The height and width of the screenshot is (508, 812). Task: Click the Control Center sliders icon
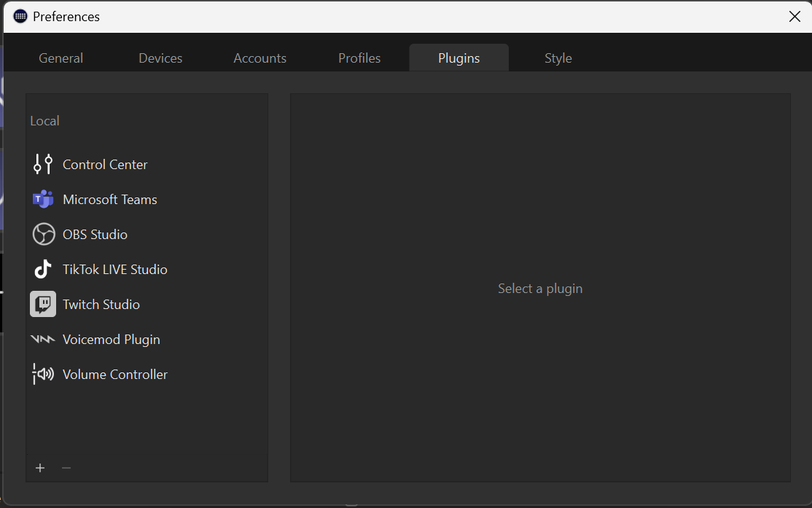coord(43,165)
